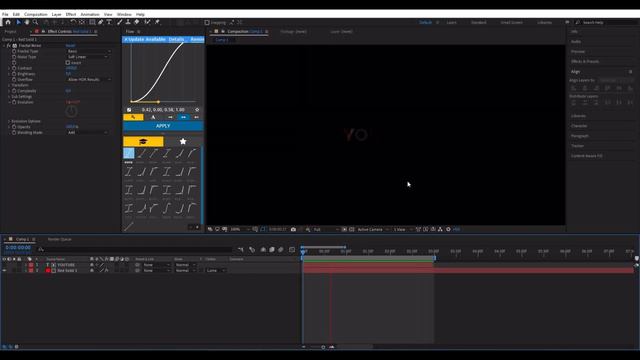Viewport: 640px width, 360px height.
Task: Click Reset link for Fractal Noise effect
Action: point(70,46)
